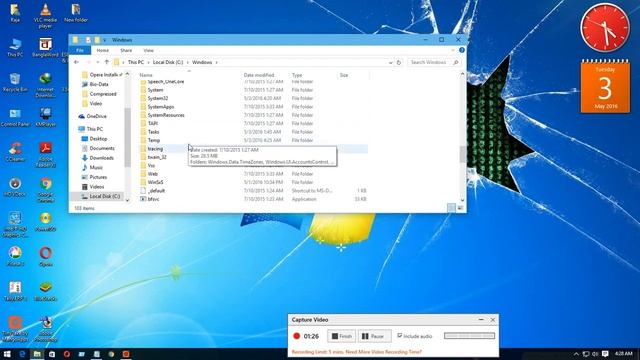Select the New folder desktop icon
This screenshot has height=360, width=640.
[x=76, y=13]
